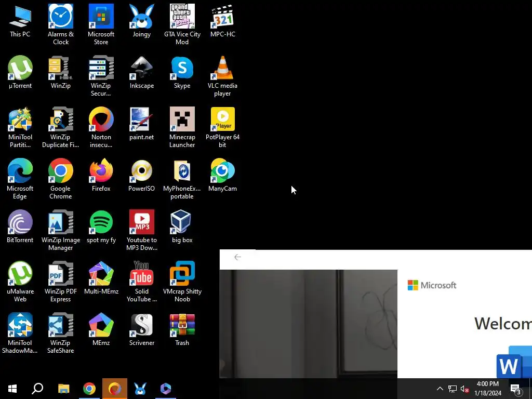This screenshot has height=399, width=532.
Task: Open the network status tray icon
Action: tap(453, 389)
